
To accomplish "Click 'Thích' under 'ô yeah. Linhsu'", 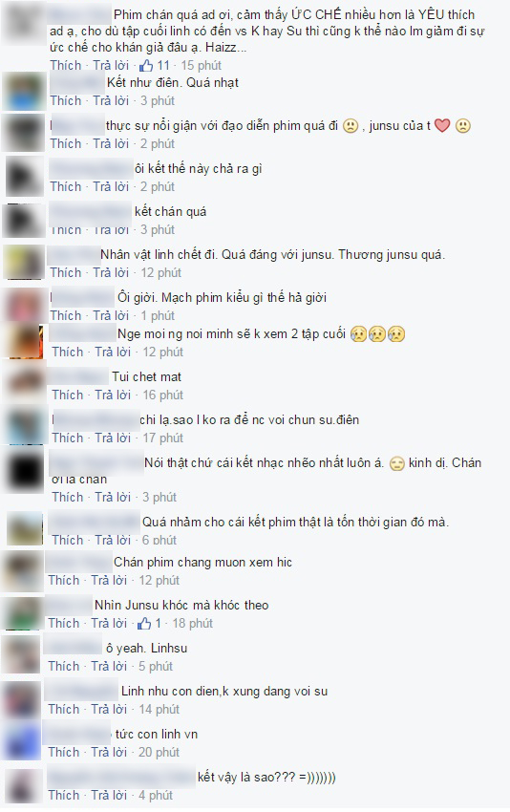I will 64,666.
